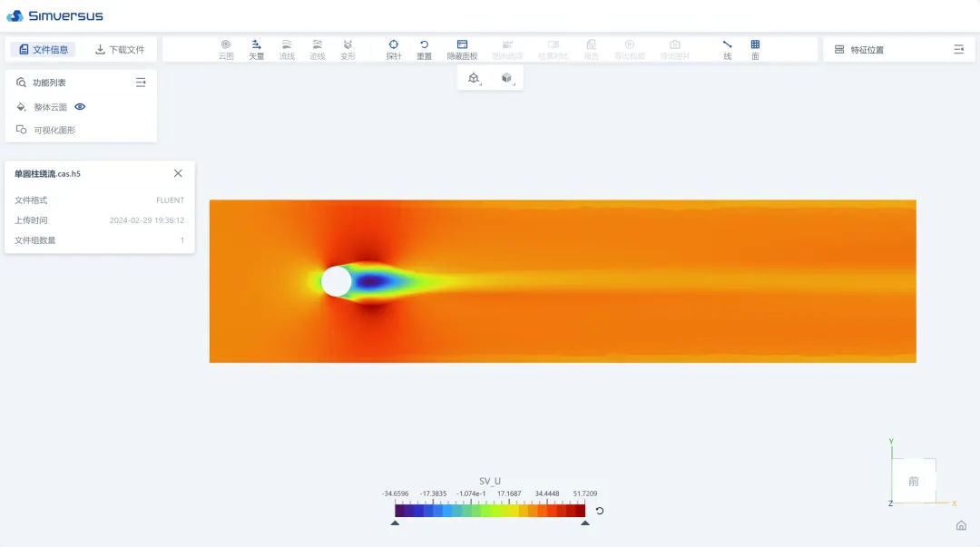Image resolution: width=980 pixels, height=547 pixels.
Task: Expand the 特征位置 panel menu
Action: click(958, 50)
